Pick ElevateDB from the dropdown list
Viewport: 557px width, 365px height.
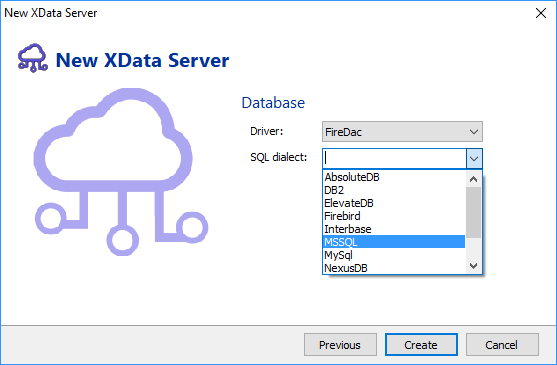pos(394,203)
